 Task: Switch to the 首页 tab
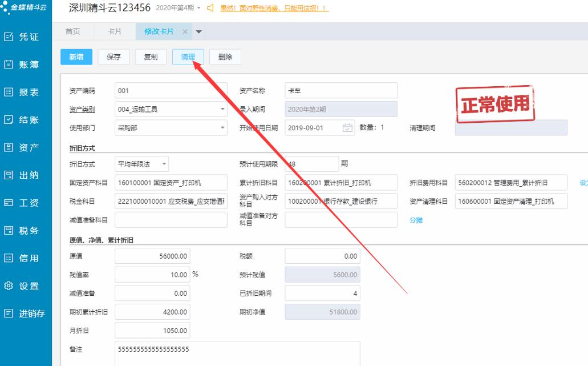pyautogui.click(x=72, y=32)
